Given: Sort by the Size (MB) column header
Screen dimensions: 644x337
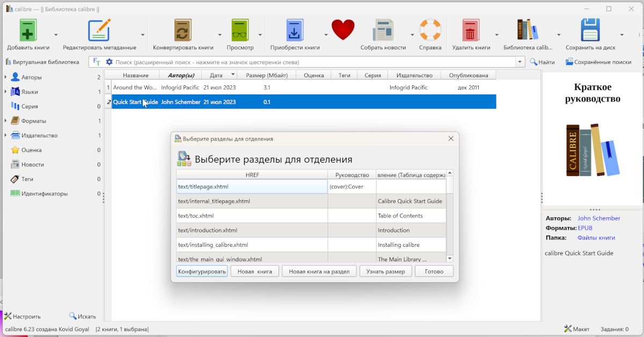Looking at the screenshot, I should pos(267,75).
